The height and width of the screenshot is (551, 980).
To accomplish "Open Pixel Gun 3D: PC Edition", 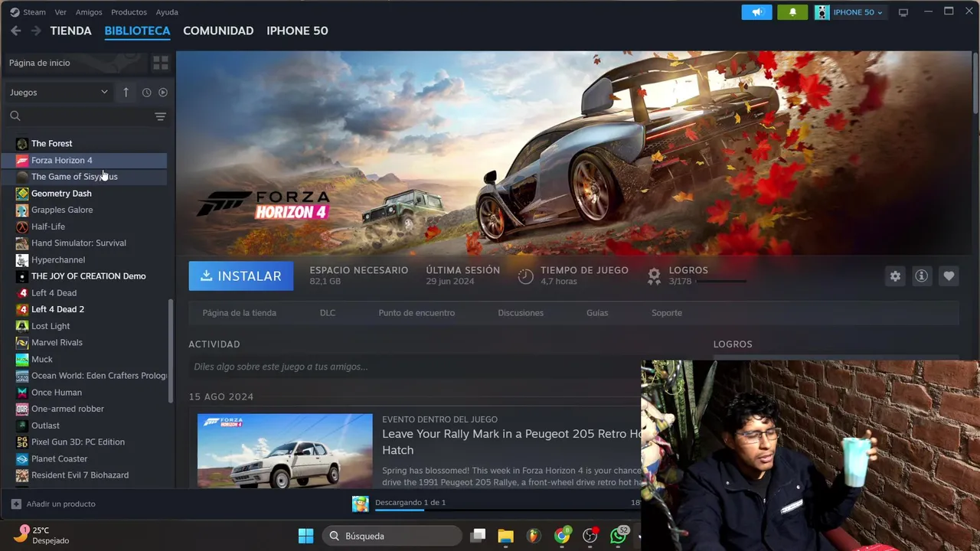I will coord(84,442).
